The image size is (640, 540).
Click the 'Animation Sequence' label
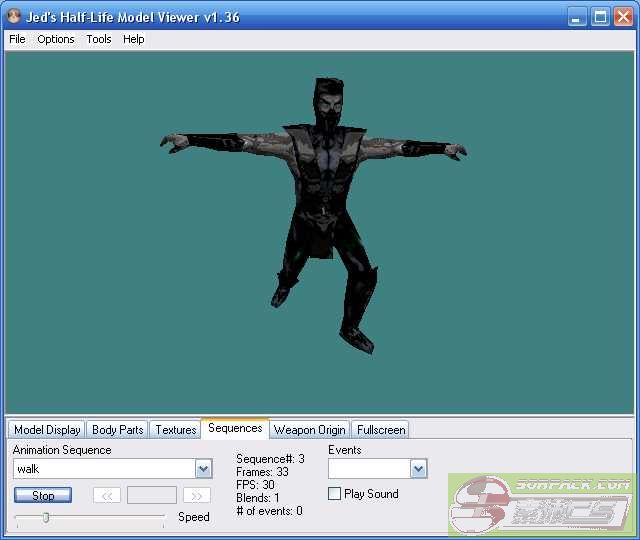pyautogui.click(x=62, y=450)
